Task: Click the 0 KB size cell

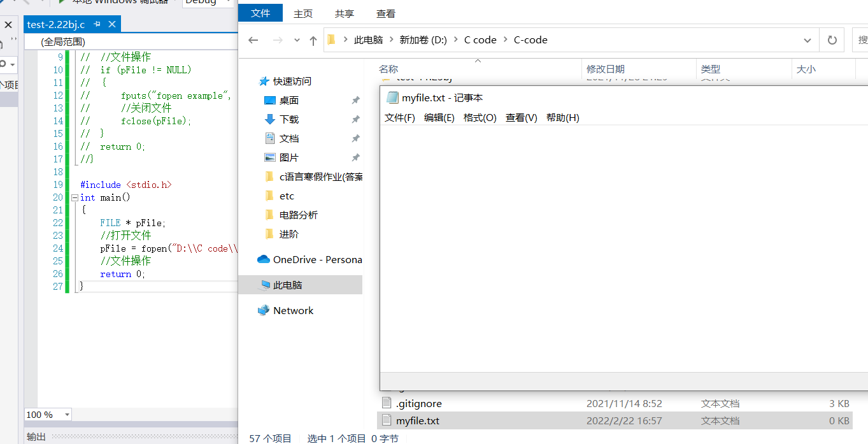Action: pos(839,420)
